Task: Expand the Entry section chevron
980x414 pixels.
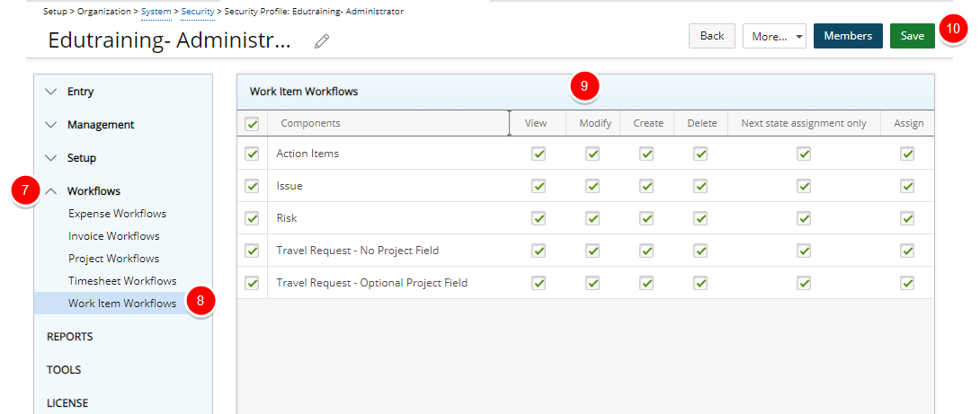Action: click(x=51, y=92)
